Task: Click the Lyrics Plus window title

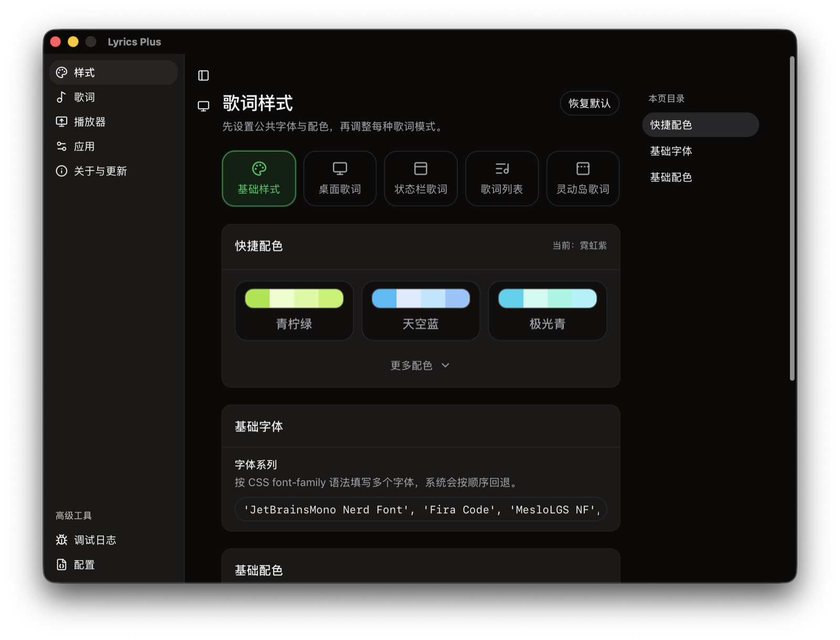Action: [134, 42]
